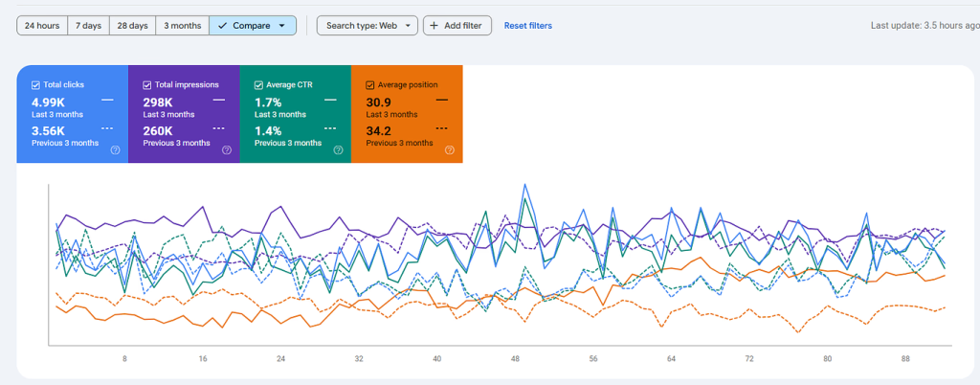Click the chart x-axis label 88

(905, 359)
